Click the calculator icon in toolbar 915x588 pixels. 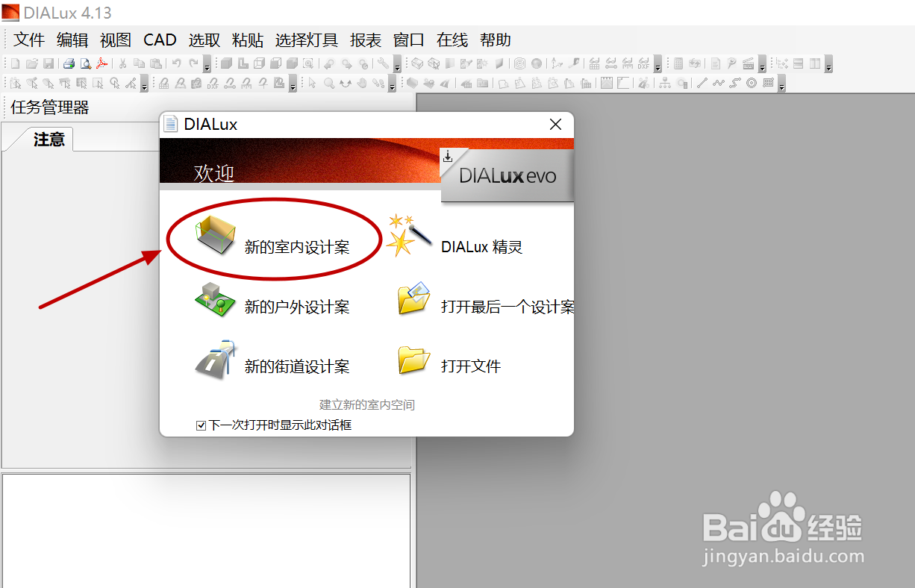pyautogui.click(x=678, y=64)
